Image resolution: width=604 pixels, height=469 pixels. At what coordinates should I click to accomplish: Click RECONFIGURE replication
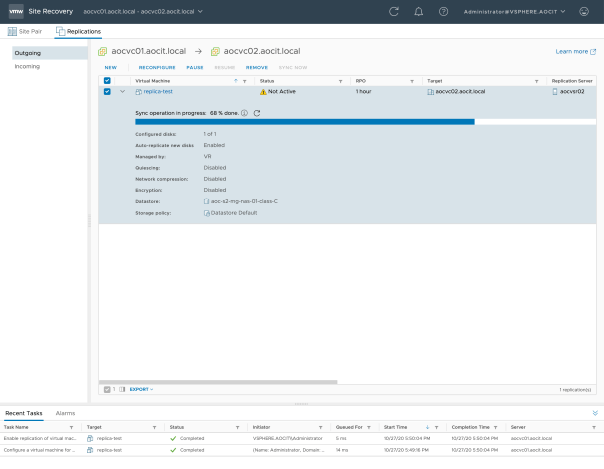(157, 67)
